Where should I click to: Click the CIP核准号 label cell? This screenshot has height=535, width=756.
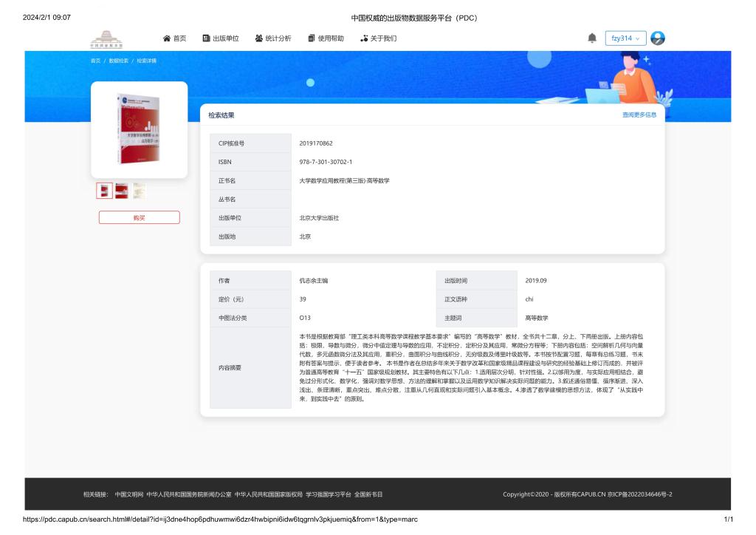click(251, 143)
